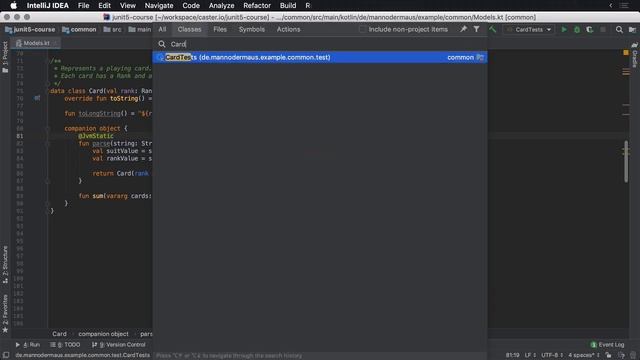Change LF line separator setting
The image size is (640, 360).
(530, 355)
